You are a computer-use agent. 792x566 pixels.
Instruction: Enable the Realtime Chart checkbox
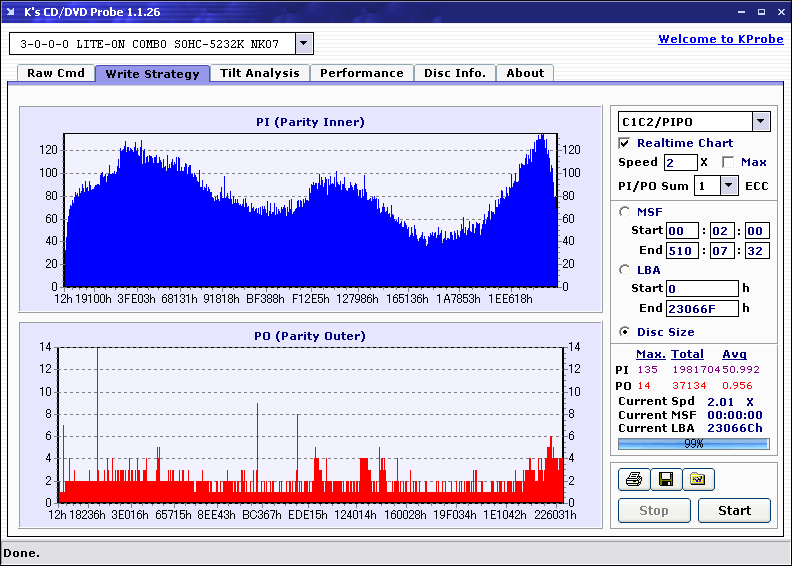[x=625, y=143]
